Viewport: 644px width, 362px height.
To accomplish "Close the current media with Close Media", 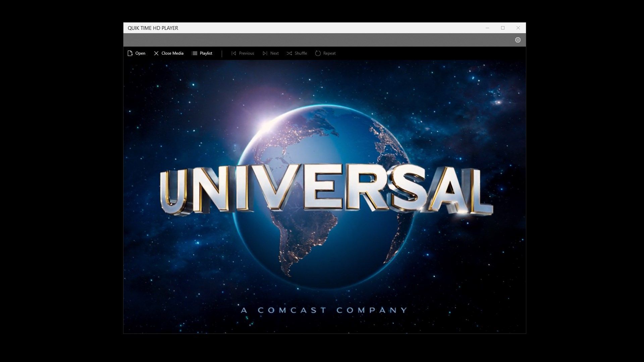I will (168, 53).
